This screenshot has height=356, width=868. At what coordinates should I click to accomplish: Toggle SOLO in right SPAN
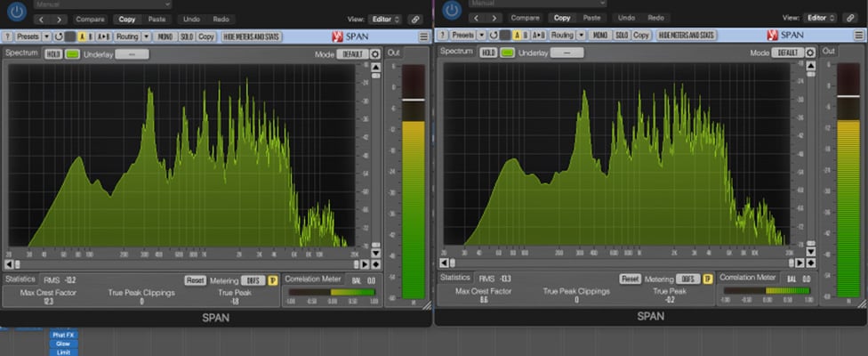(623, 35)
